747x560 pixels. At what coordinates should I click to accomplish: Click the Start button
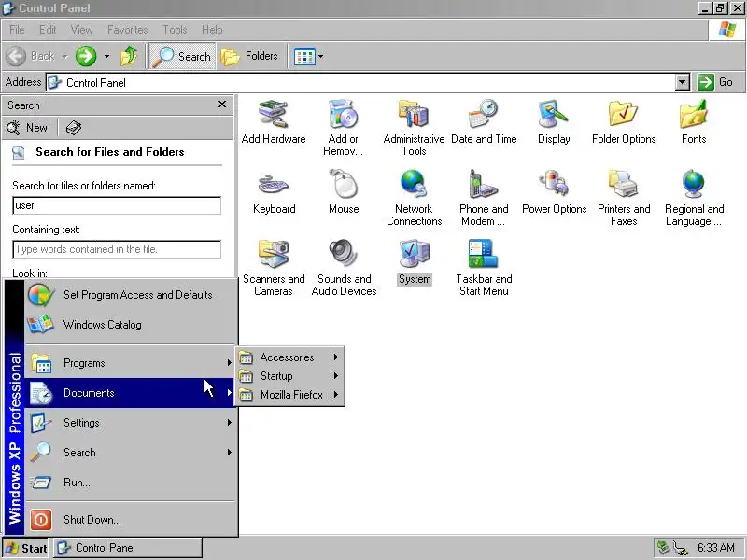26,548
